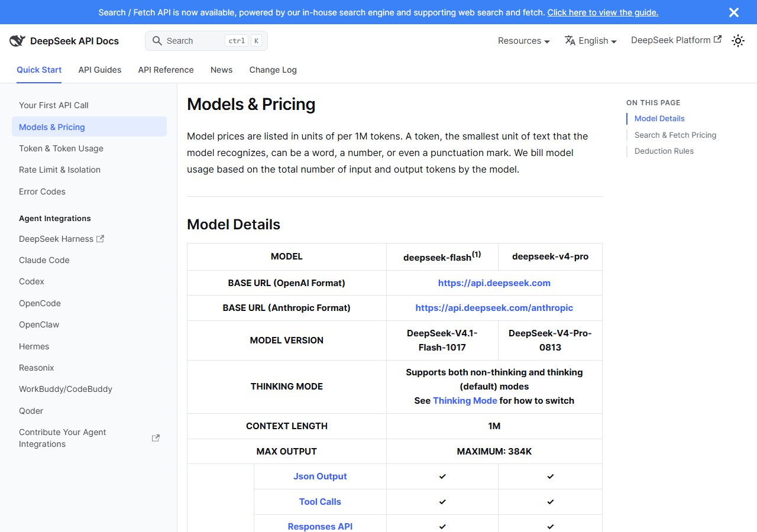Click the external link icon beside Contribute Your Agent Integrations

(x=156, y=438)
